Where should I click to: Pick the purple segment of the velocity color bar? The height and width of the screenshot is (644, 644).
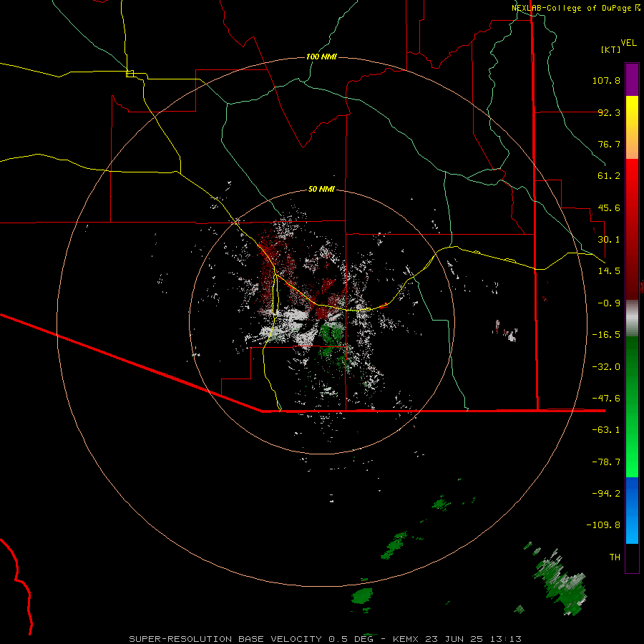[x=632, y=79]
